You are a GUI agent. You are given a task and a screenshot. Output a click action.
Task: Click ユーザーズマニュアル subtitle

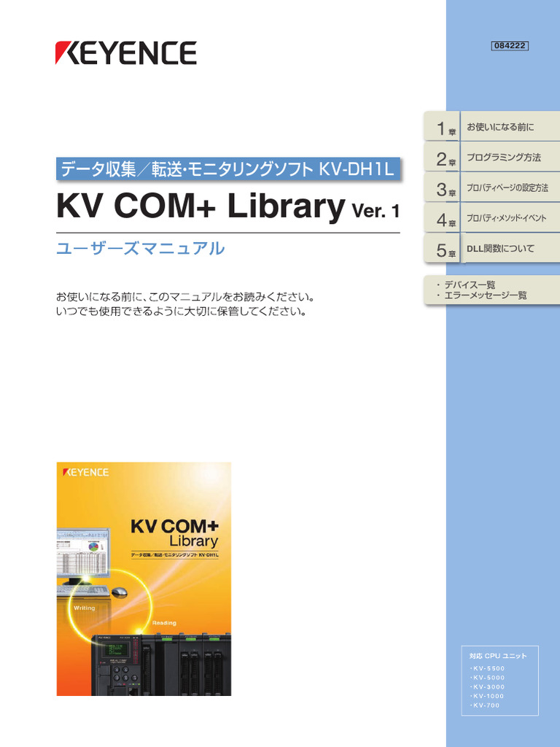[141, 248]
